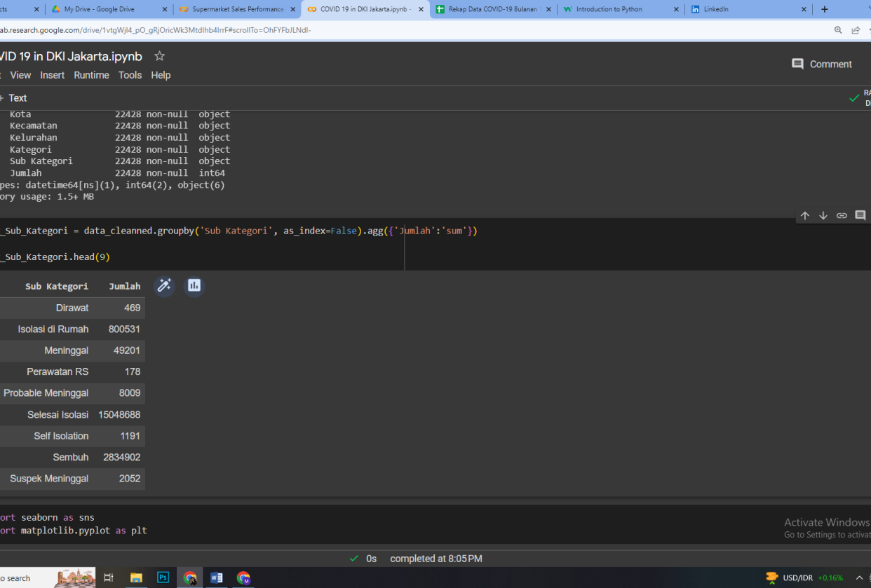Move the cell up with the arrow icon
The image size is (871, 588).
tap(805, 216)
